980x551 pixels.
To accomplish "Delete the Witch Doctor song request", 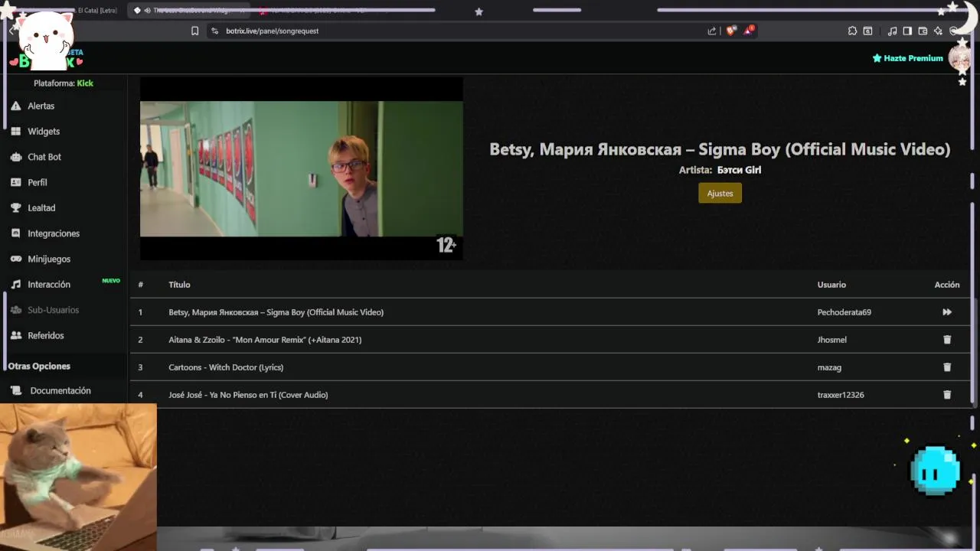I will (x=947, y=367).
